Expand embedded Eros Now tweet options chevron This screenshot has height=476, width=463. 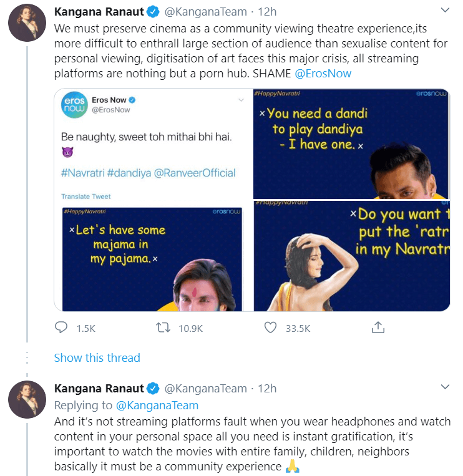click(240, 100)
